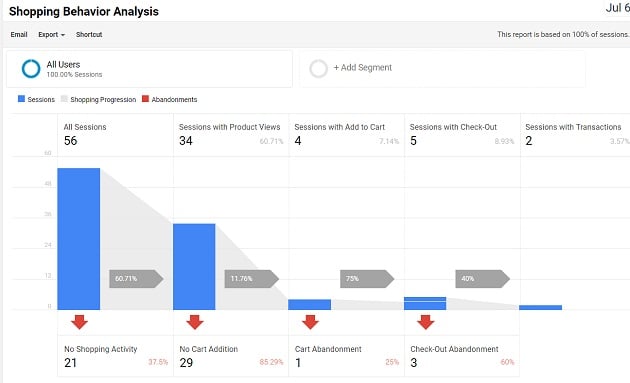Click the All Sessions blue bar
630x383 pixels.
coord(79,239)
